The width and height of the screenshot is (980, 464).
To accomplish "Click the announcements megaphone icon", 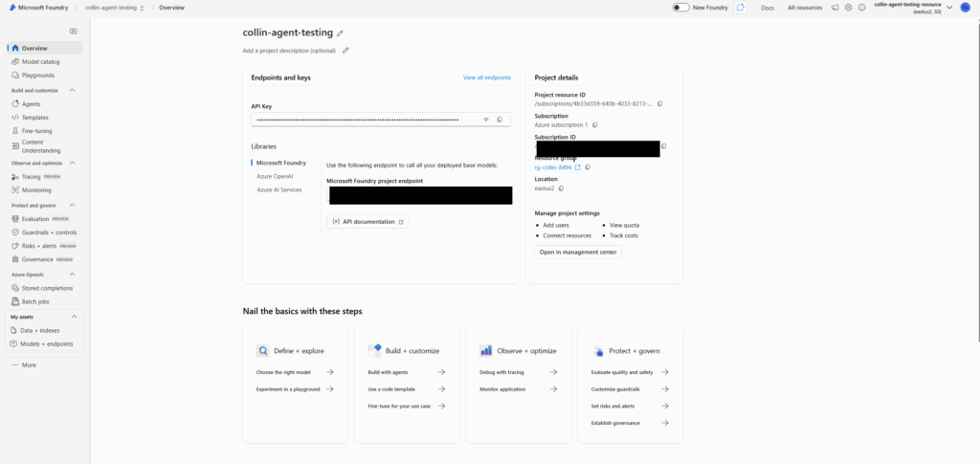I will (x=835, y=8).
